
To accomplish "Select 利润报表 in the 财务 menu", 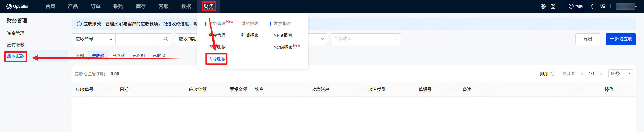I will (250, 35).
